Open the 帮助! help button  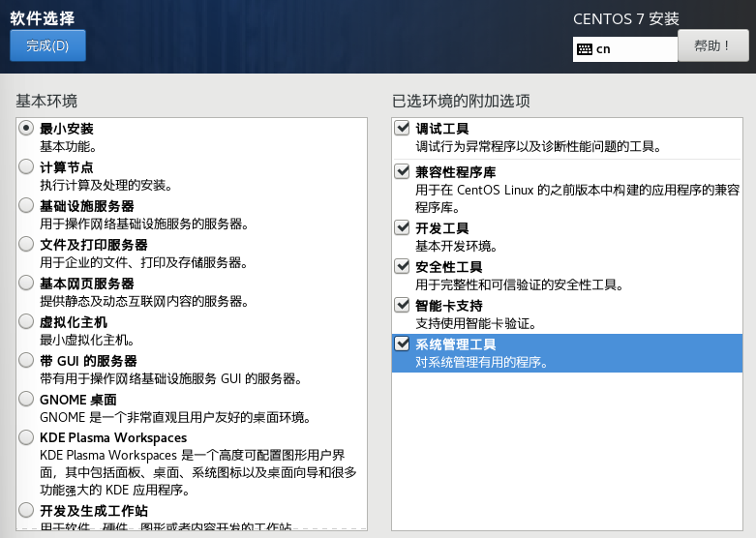pos(713,45)
